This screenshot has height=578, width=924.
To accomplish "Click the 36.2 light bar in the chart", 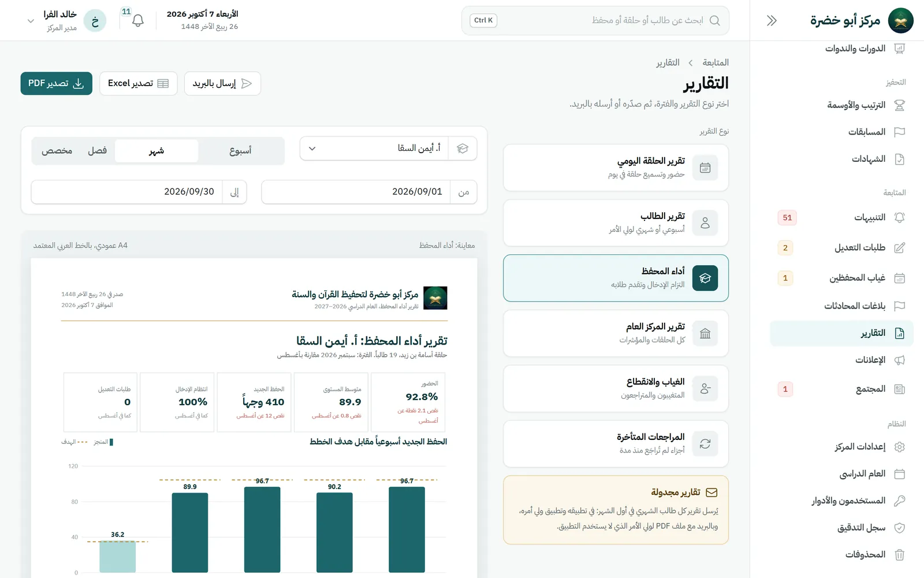I will click(117, 557).
